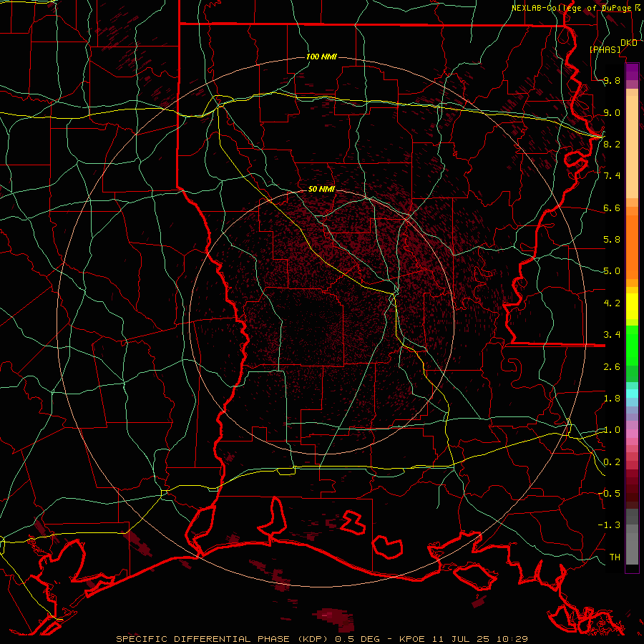
Task: Click the 8.2 value on color scale
Action: (x=612, y=144)
